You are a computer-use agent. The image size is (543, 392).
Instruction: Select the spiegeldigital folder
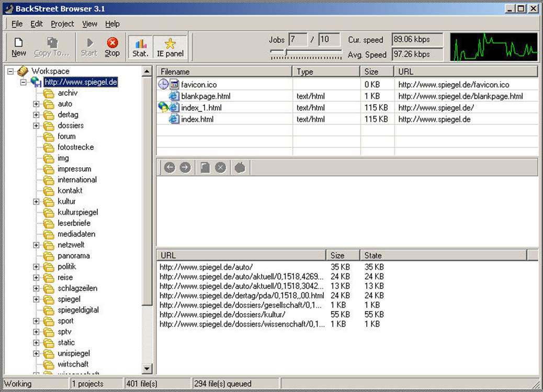[x=78, y=310]
